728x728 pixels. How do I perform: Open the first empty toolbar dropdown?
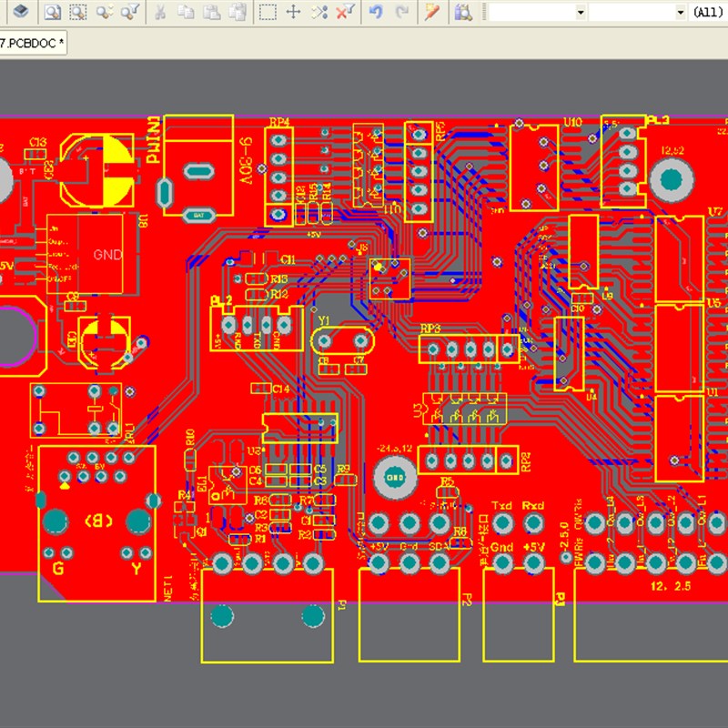pos(537,12)
